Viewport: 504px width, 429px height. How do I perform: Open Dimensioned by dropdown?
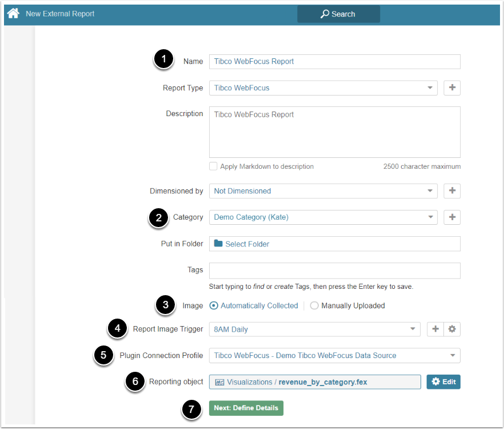(x=323, y=191)
